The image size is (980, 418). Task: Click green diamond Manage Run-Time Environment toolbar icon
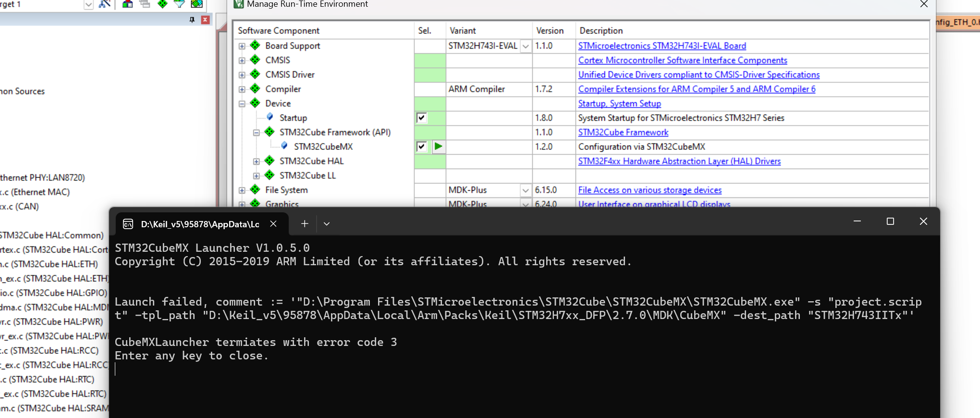click(x=162, y=4)
